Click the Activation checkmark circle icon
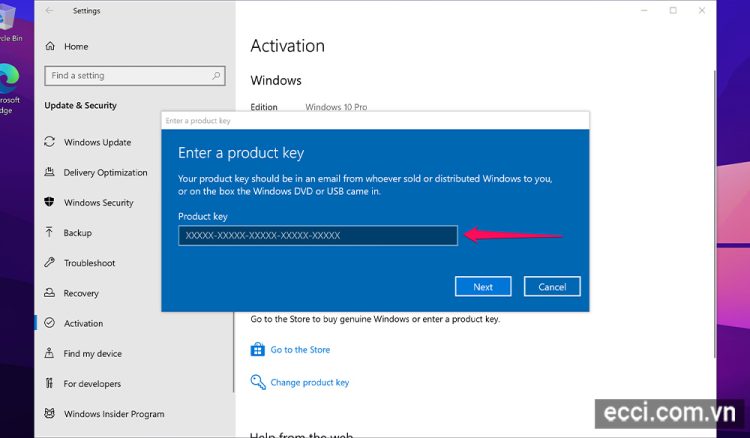750x438 pixels. (x=49, y=323)
